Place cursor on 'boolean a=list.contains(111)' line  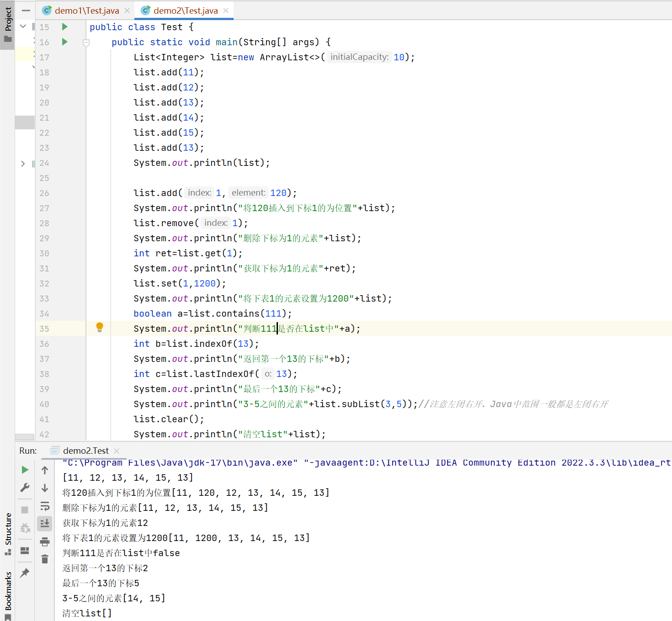click(213, 313)
